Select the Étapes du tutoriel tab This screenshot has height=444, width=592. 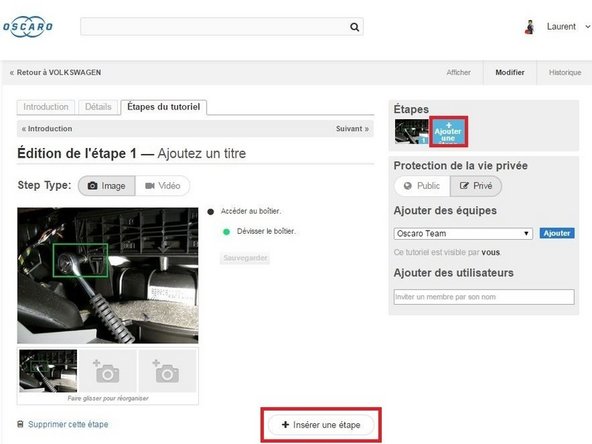tap(163, 107)
